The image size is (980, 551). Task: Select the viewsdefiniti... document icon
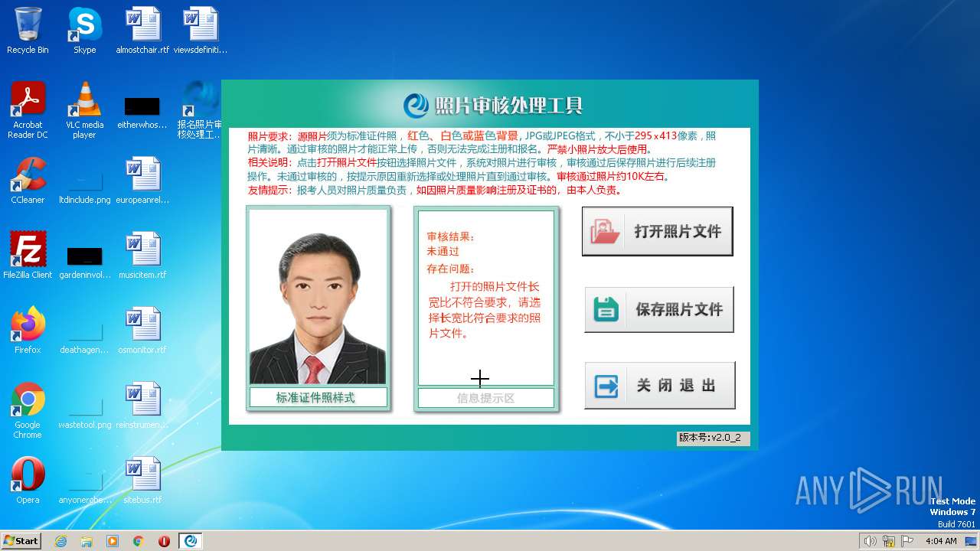(201, 31)
